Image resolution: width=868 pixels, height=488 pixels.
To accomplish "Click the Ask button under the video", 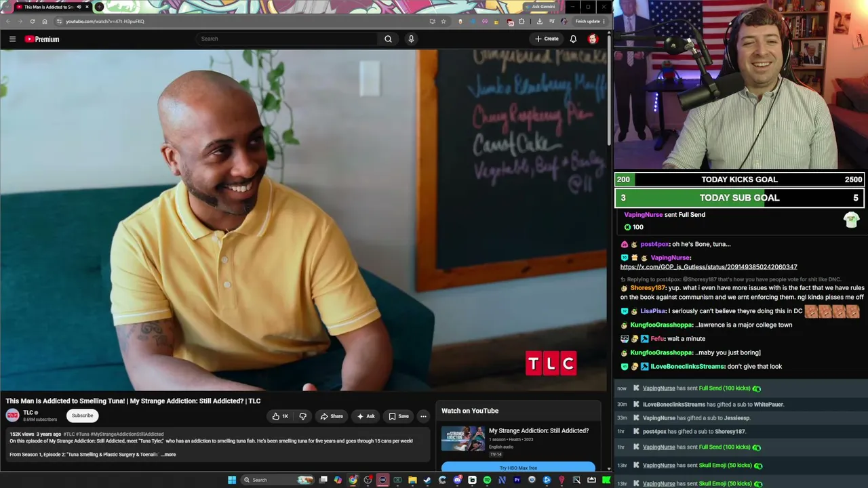I will click(x=366, y=416).
